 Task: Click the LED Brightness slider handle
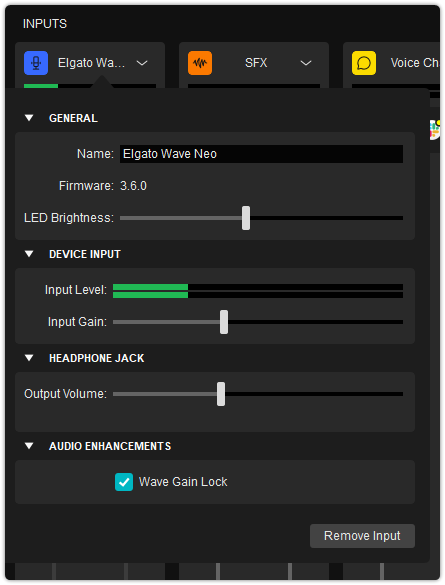tap(246, 218)
